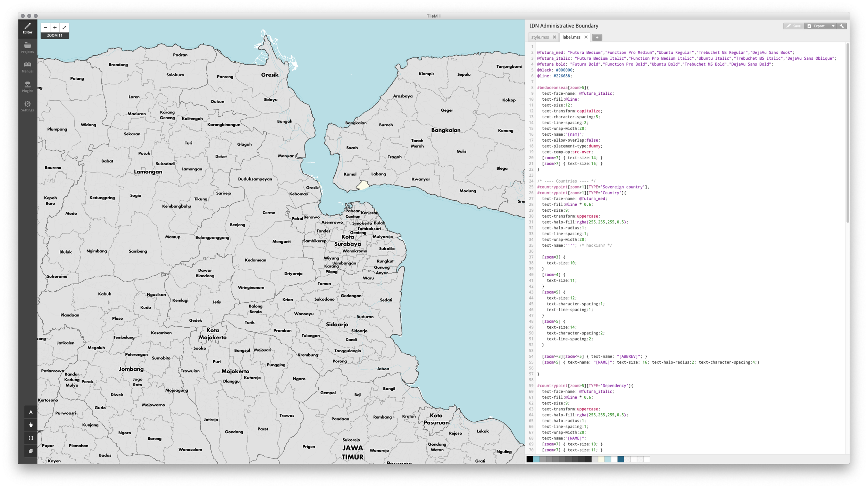868x488 pixels.
Task: Add a new stylesheet tab
Action: coord(597,37)
